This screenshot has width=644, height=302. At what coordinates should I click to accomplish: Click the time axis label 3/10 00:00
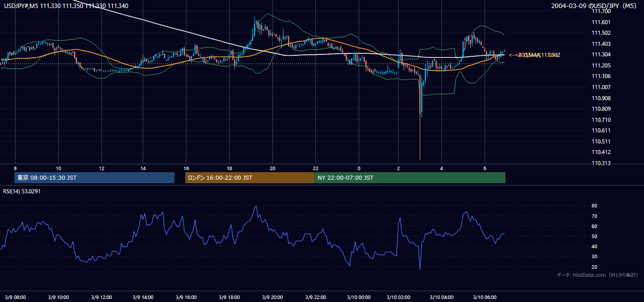click(x=358, y=297)
